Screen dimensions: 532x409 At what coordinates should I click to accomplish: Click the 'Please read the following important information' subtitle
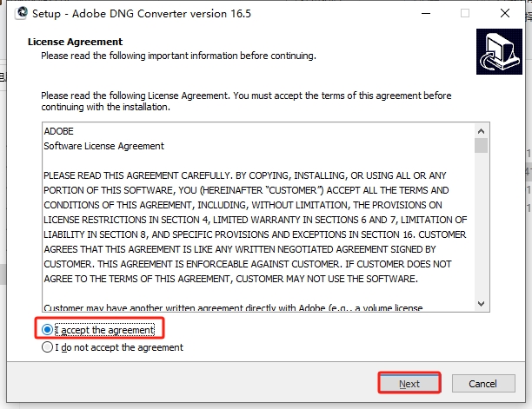pos(178,56)
